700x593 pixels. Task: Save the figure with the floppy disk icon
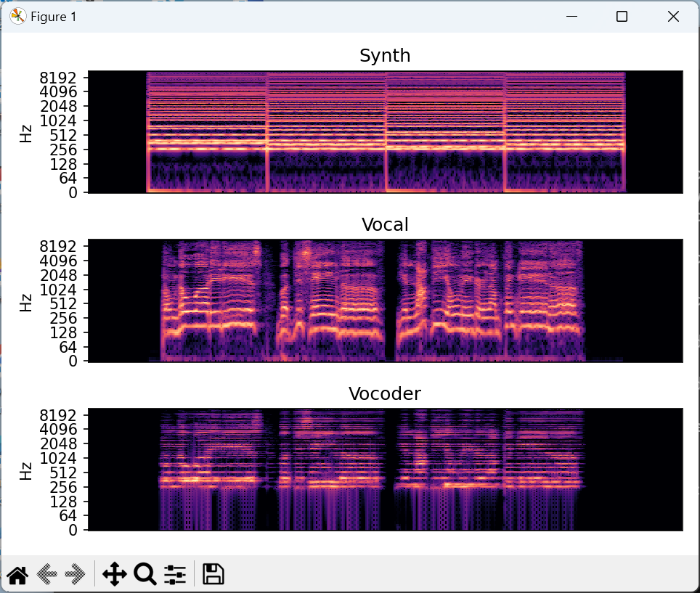point(213,575)
